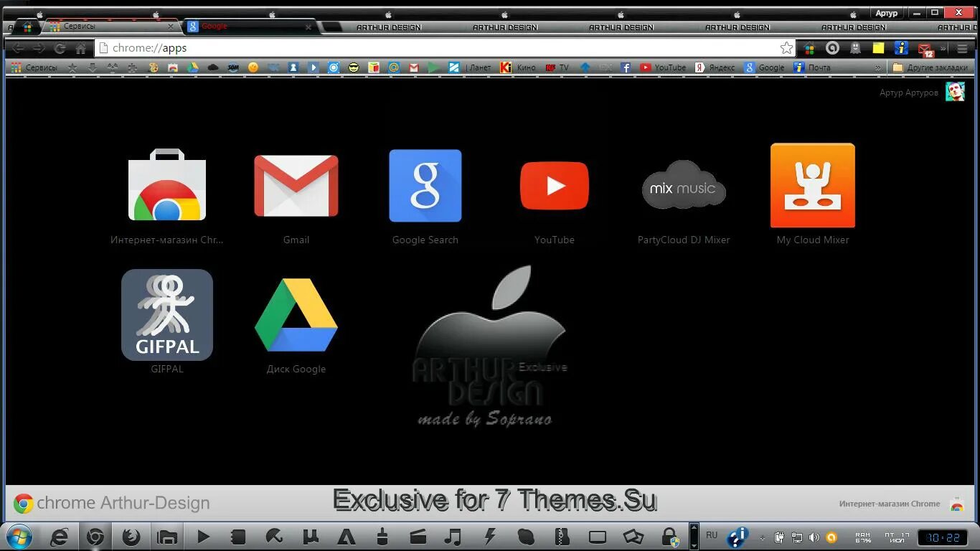Switch to the Google tab
This screenshot has width=980, height=551.
click(248, 26)
